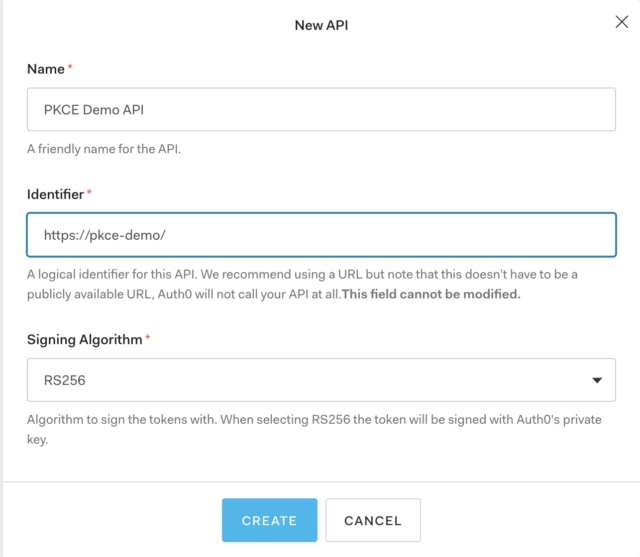Create the new API
This screenshot has width=640, height=557.
pyautogui.click(x=269, y=520)
